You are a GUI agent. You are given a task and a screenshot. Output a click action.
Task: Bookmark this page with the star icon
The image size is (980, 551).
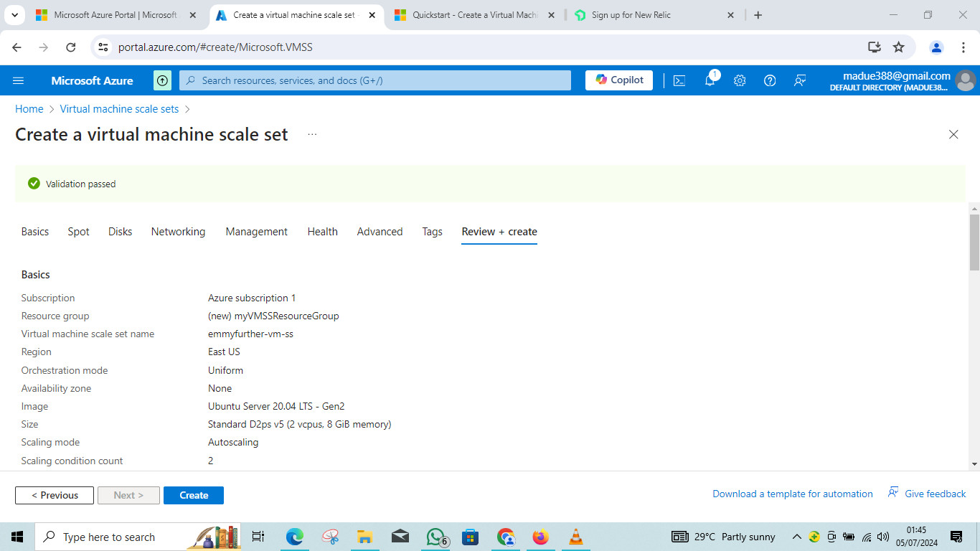click(898, 47)
